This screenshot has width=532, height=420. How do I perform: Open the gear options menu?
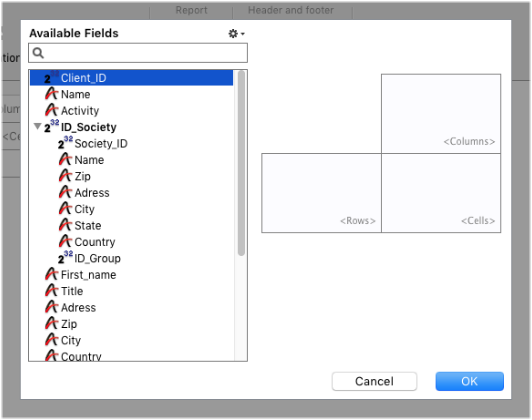236,34
